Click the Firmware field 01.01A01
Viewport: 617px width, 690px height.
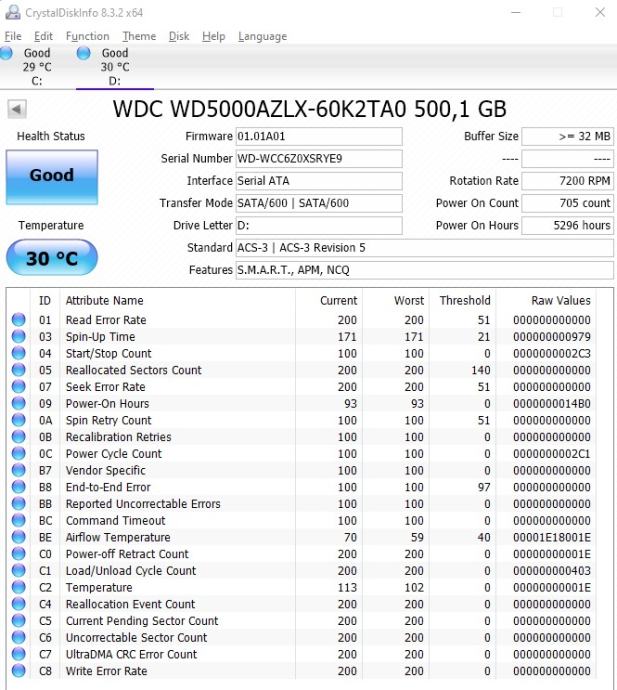319,136
